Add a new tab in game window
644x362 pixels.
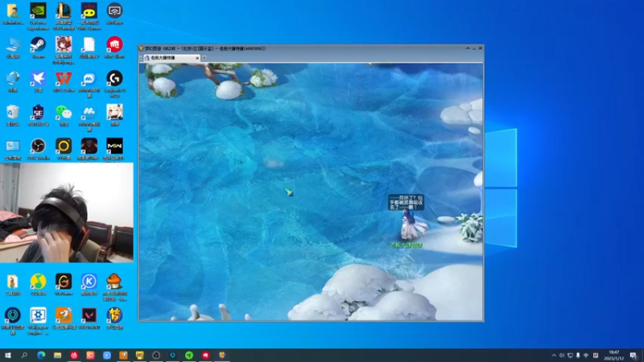pyautogui.click(x=204, y=58)
